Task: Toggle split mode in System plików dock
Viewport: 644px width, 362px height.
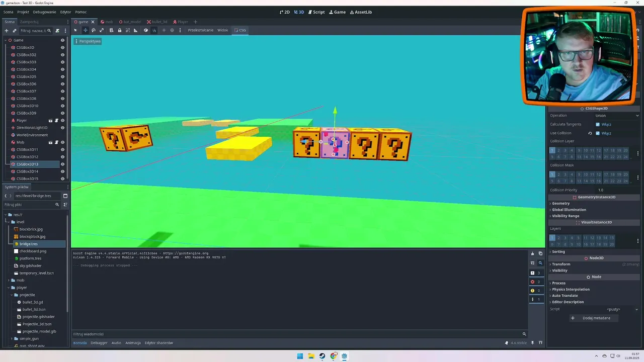Action: [x=65, y=196]
